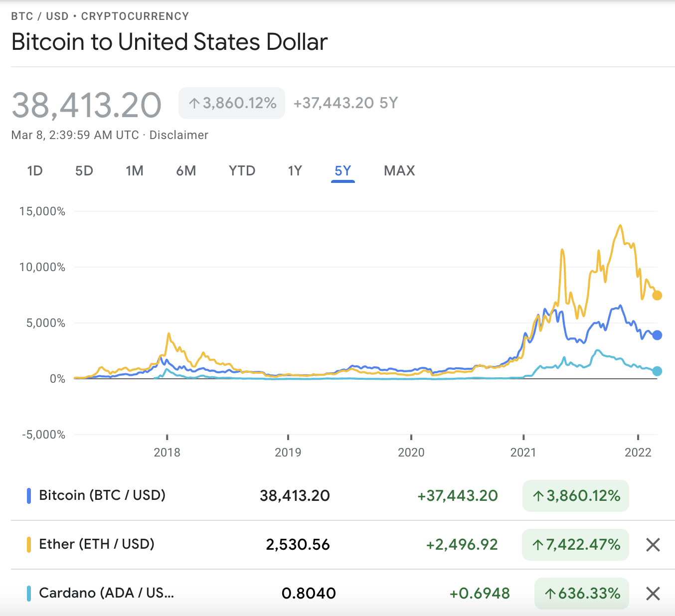Select the Bitcoin (BTC / USD) row
675x616 pixels.
click(102, 495)
